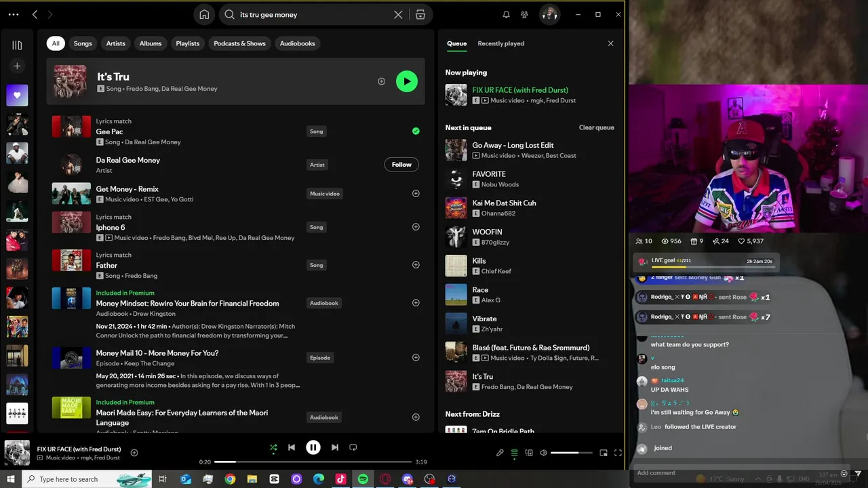Select Kai Me Dat Shit Cuh in queue
The height and width of the screenshot is (488, 868).
pyautogui.click(x=530, y=208)
